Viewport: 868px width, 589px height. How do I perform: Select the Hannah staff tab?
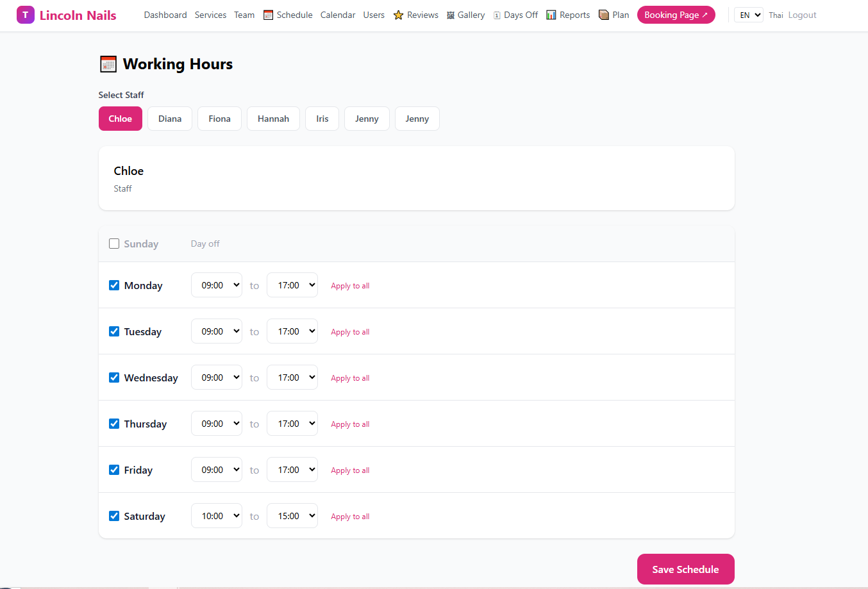273,119
